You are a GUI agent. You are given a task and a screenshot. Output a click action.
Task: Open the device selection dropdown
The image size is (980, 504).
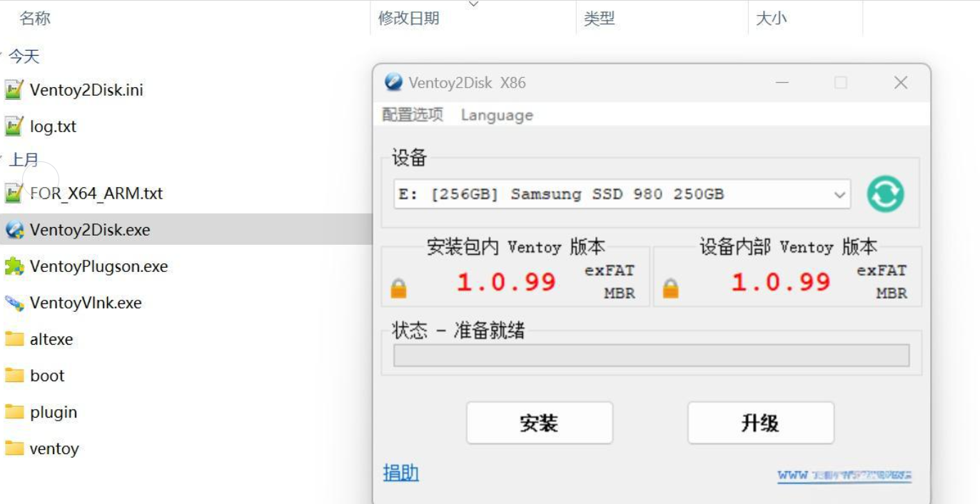tap(839, 194)
